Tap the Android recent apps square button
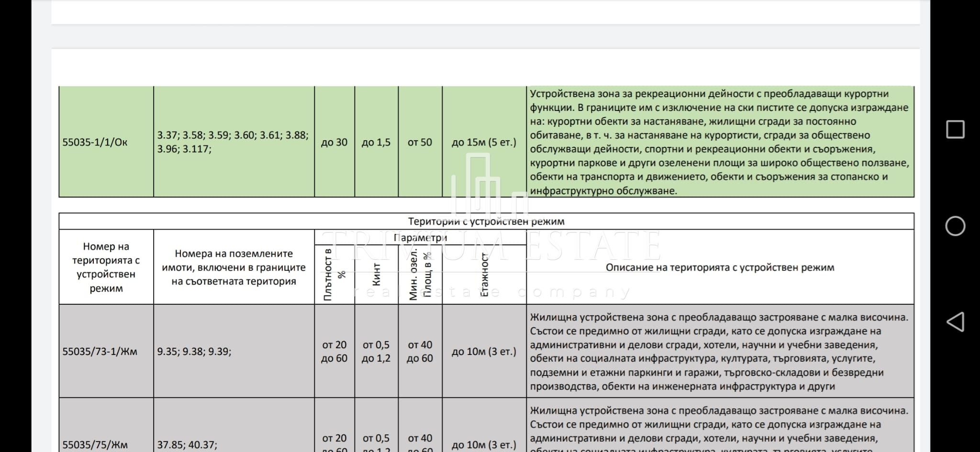This screenshot has height=452, width=980. [x=955, y=130]
